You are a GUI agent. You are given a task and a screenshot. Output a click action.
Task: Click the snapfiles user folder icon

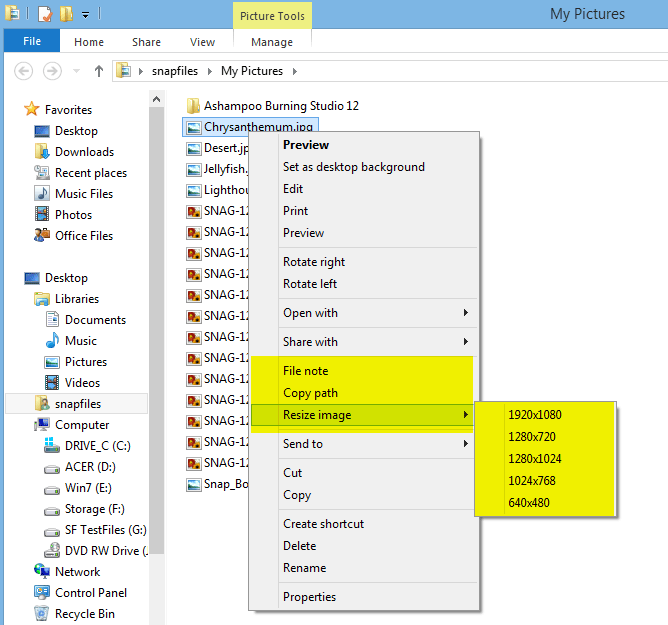(x=42, y=403)
